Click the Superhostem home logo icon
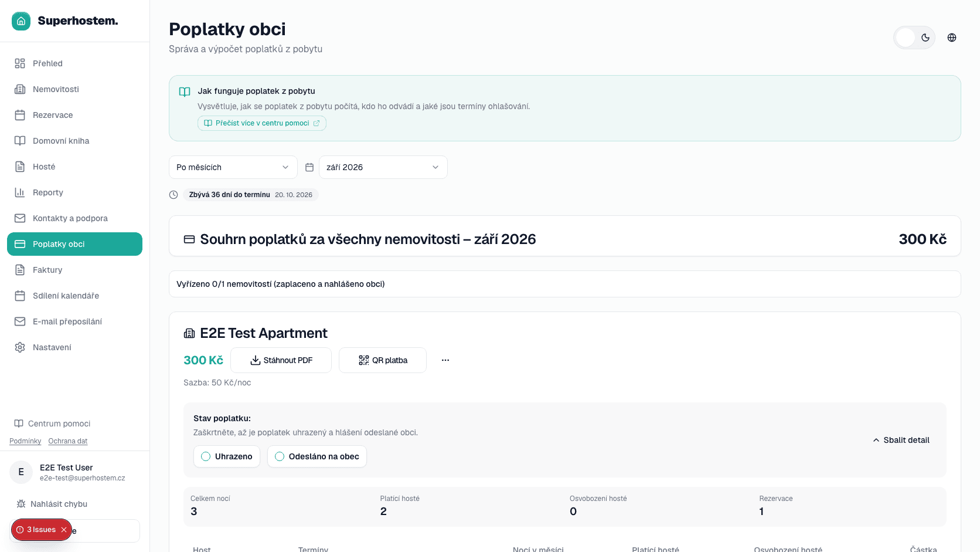Viewport: 980px width, 552px height. tap(21, 21)
